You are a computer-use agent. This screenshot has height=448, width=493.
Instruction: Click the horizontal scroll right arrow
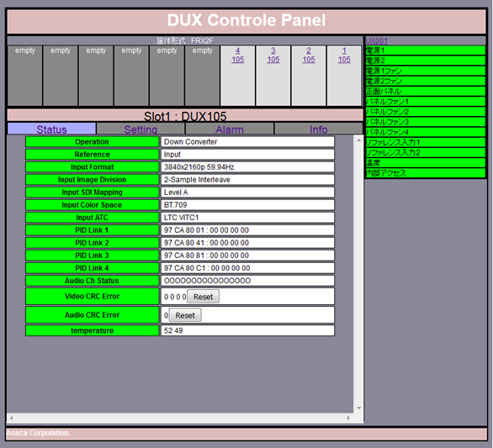[348, 418]
